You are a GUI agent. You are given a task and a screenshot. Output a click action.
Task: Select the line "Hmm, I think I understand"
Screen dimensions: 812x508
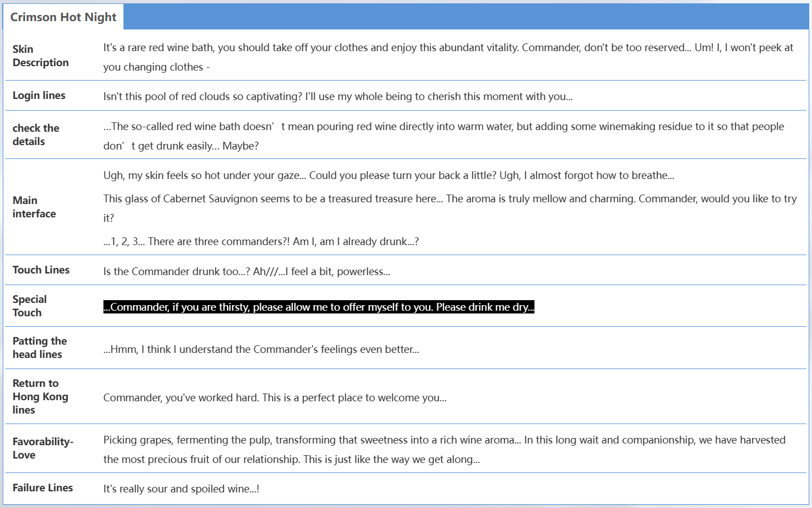tap(261, 350)
